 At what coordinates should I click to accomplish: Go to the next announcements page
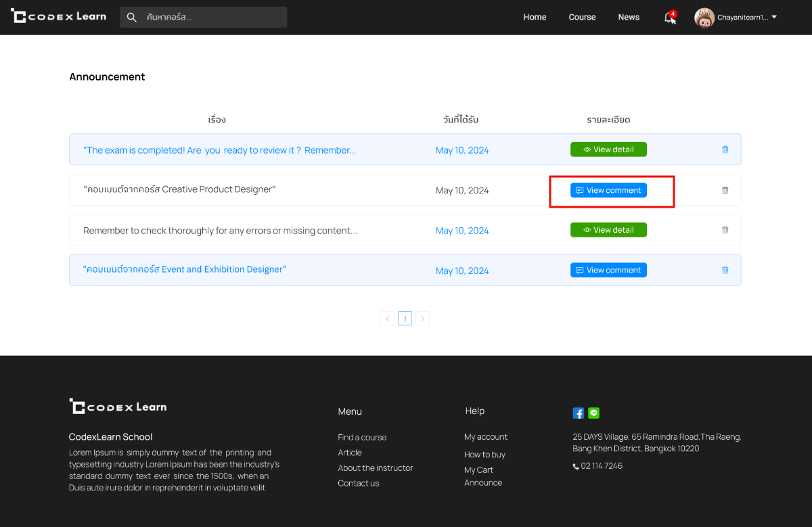tap(422, 318)
